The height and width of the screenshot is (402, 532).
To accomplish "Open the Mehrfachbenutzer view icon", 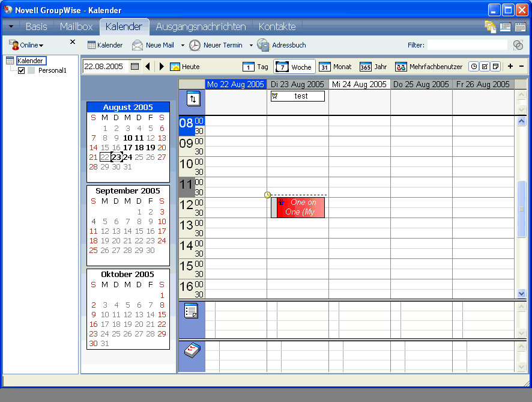I will coord(401,67).
